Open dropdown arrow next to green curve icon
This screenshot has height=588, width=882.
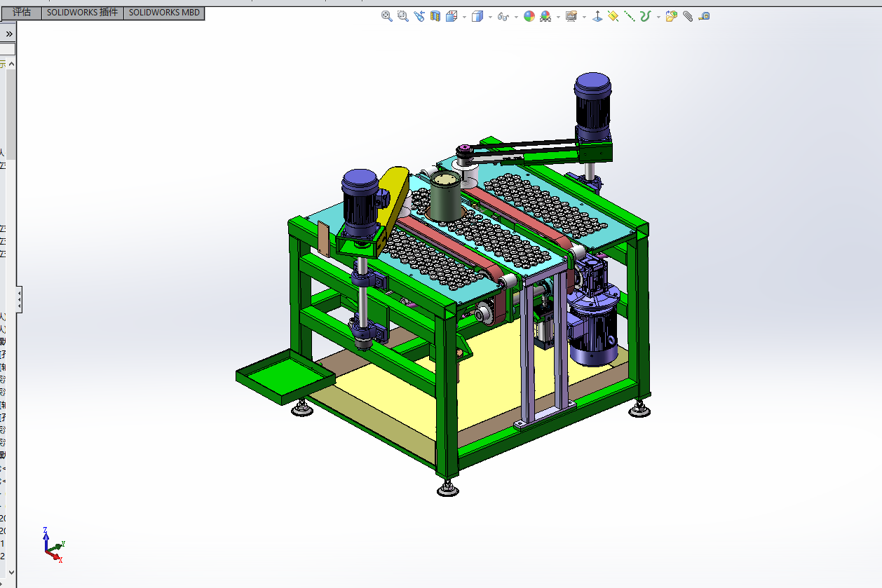coord(658,17)
